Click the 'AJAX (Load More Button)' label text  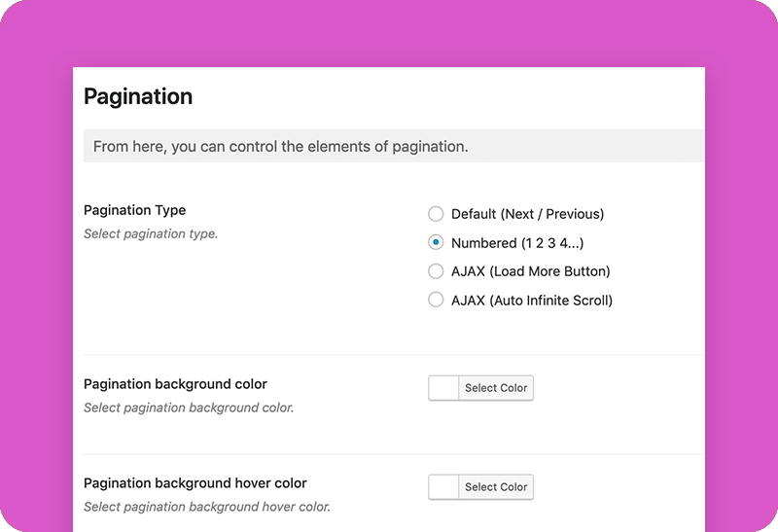[x=530, y=271]
